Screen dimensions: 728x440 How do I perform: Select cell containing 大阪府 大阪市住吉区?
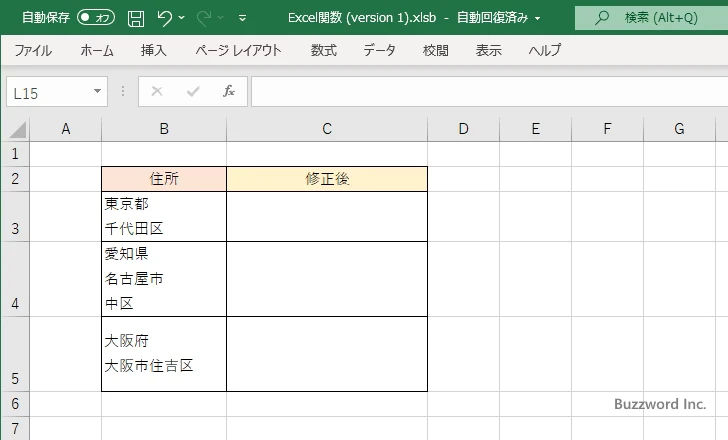click(164, 354)
